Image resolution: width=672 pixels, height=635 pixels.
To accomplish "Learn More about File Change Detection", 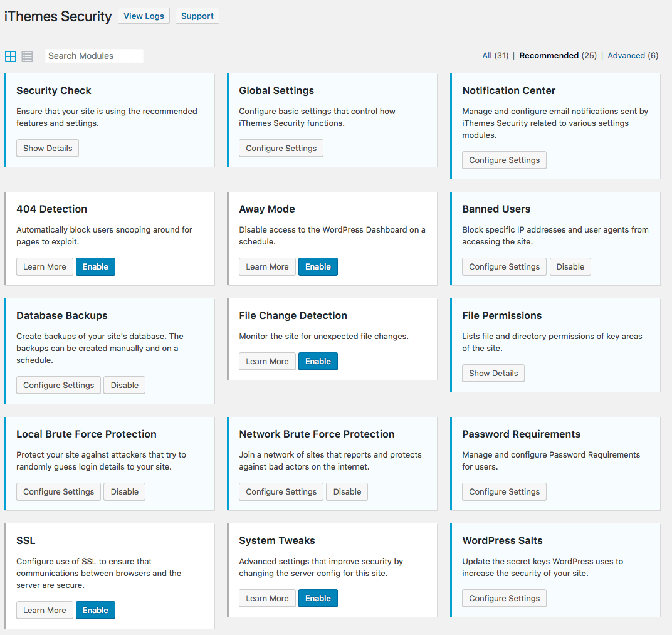I will click(x=267, y=362).
